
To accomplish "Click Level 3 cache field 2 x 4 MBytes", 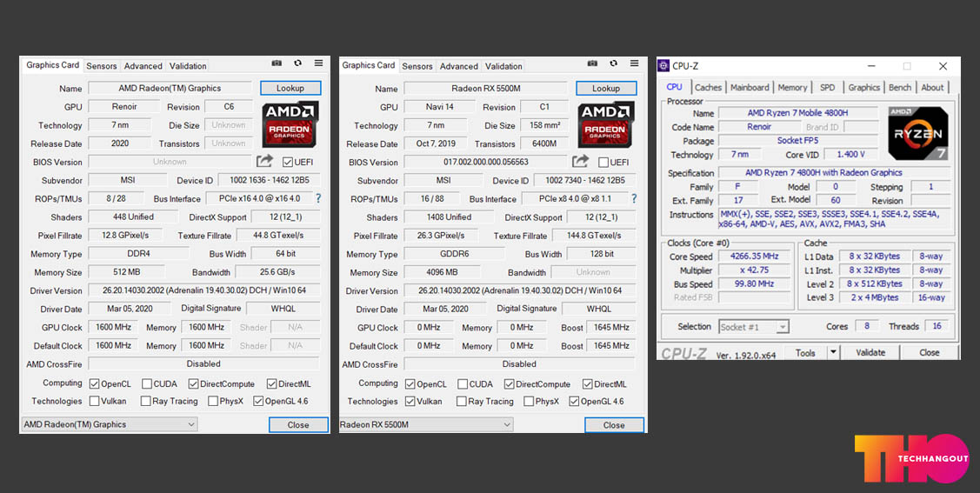I will pos(874,297).
